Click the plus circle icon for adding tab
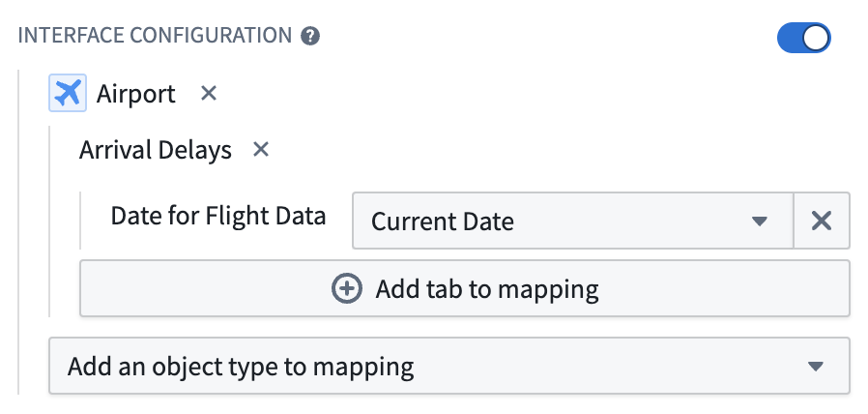 [x=347, y=289]
